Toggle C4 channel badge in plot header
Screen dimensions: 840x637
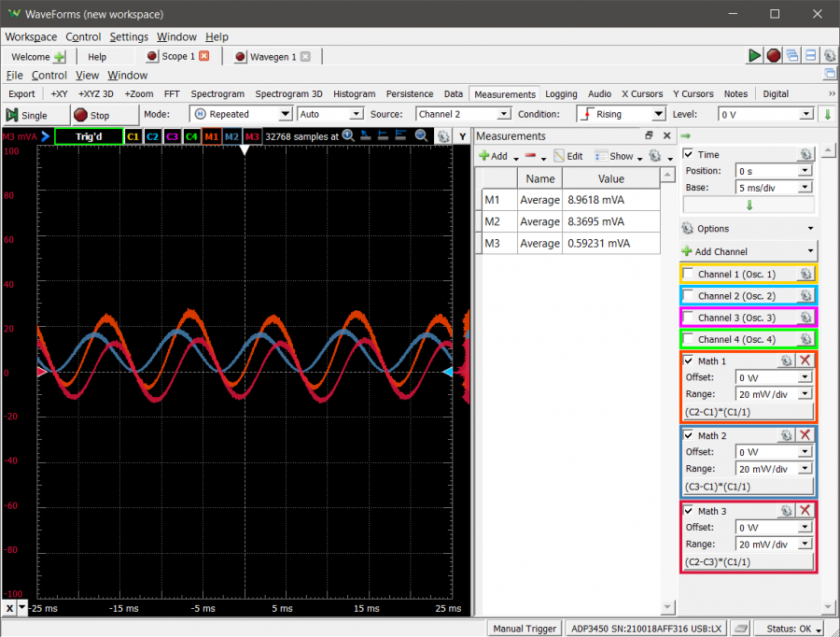point(191,136)
